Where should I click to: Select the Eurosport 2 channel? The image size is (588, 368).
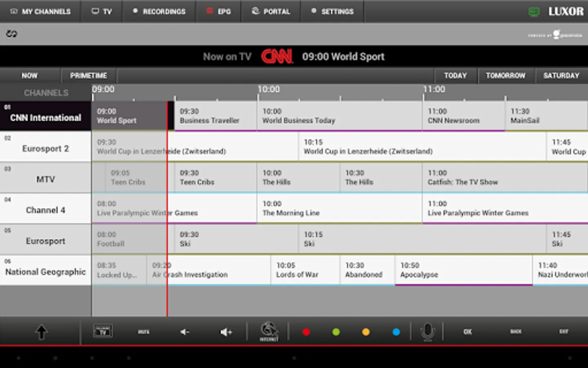tap(46, 147)
